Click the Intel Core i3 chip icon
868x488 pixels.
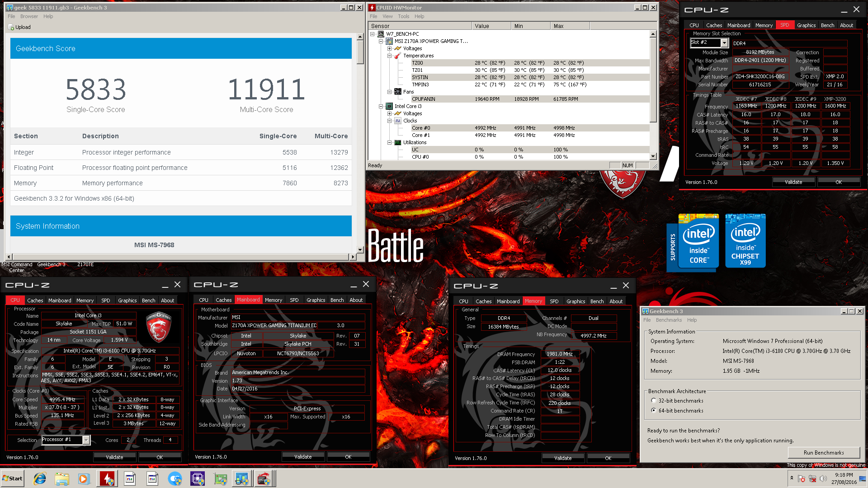(389, 106)
